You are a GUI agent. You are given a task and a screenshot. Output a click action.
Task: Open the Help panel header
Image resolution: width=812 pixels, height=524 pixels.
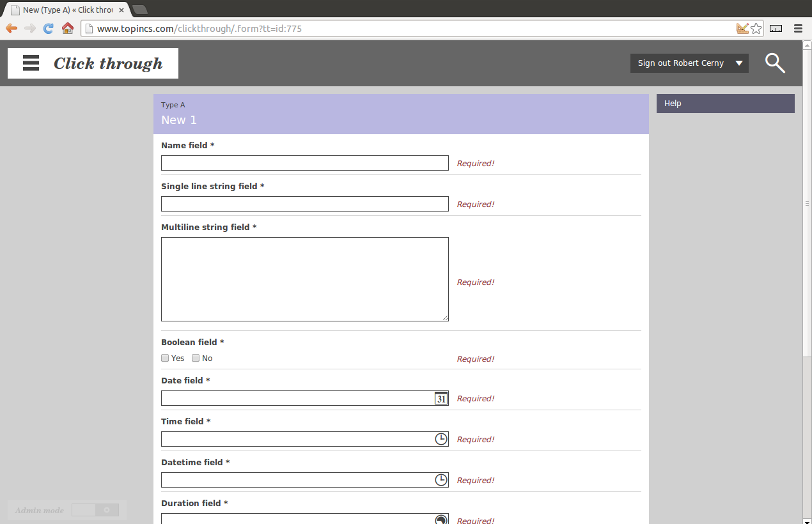coord(725,104)
